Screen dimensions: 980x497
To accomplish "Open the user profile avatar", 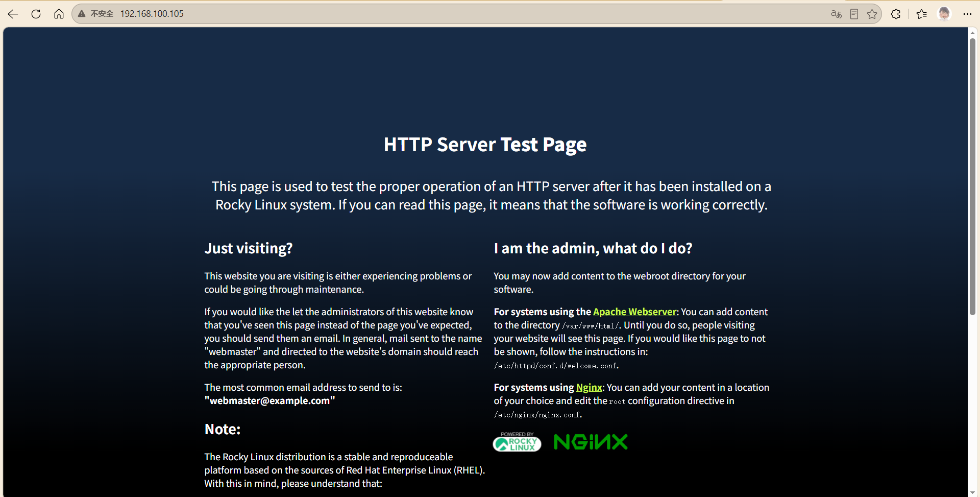I will [944, 14].
